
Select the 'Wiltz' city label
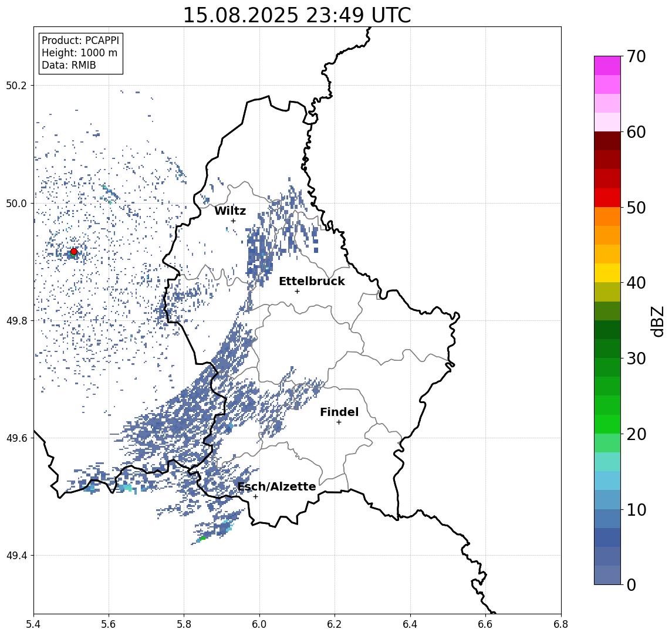pyautogui.click(x=230, y=211)
